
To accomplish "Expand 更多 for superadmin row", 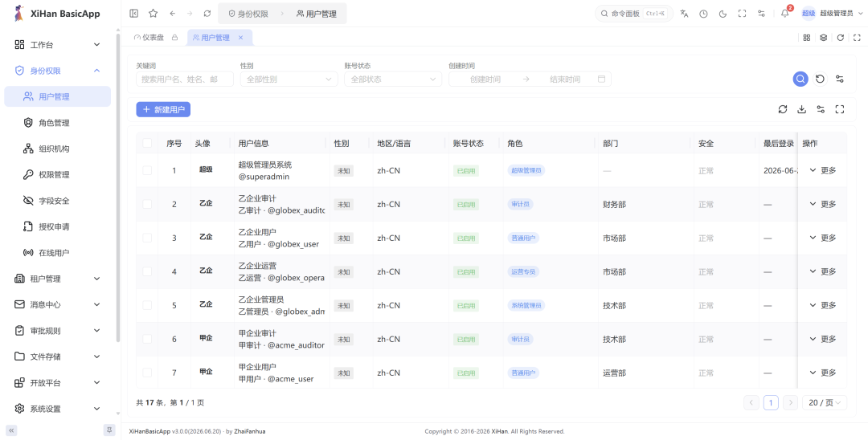I will [x=823, y=170].
